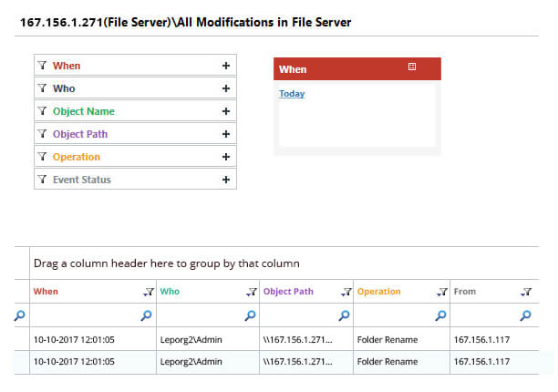Viewport: 558px width, 392px height.
Task: Click the funnel icon beside Event Status filter
Action: click(x=42, y=180)
